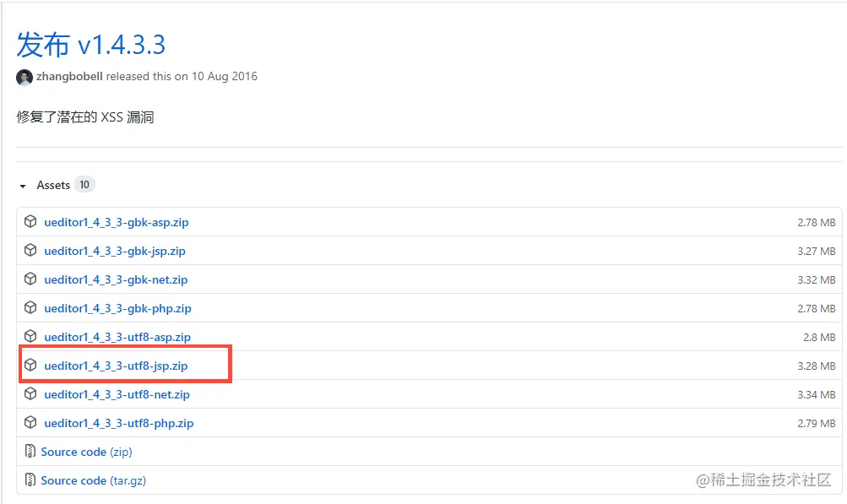Click the release date 10 Aug 2016
The width and height of the screenshot is (847, 504).
pos(224,76)
